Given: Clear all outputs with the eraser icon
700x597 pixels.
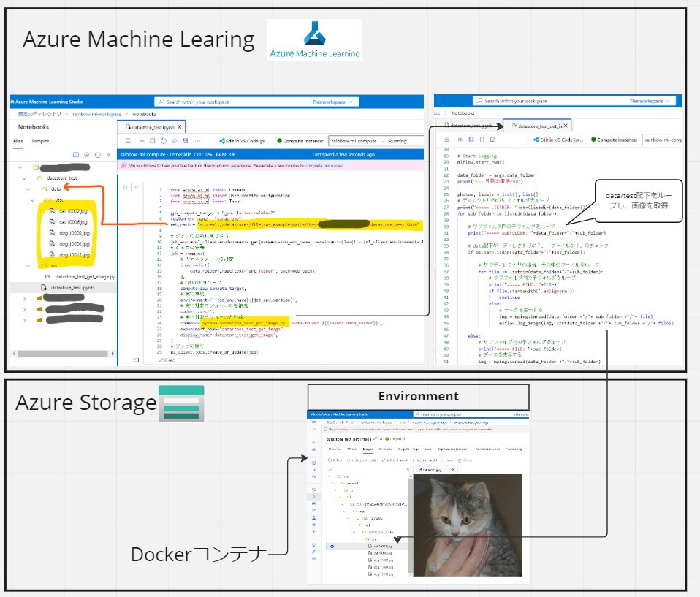Looking at the screenshot, I should pos(174,140).
